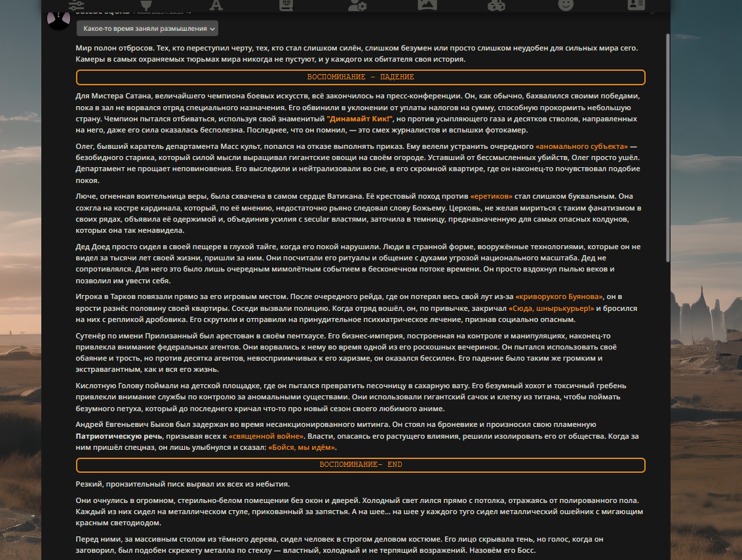Screen dimensions: 742x560
Task: Open the user settings icon with gear
Action: coord(357,5)
